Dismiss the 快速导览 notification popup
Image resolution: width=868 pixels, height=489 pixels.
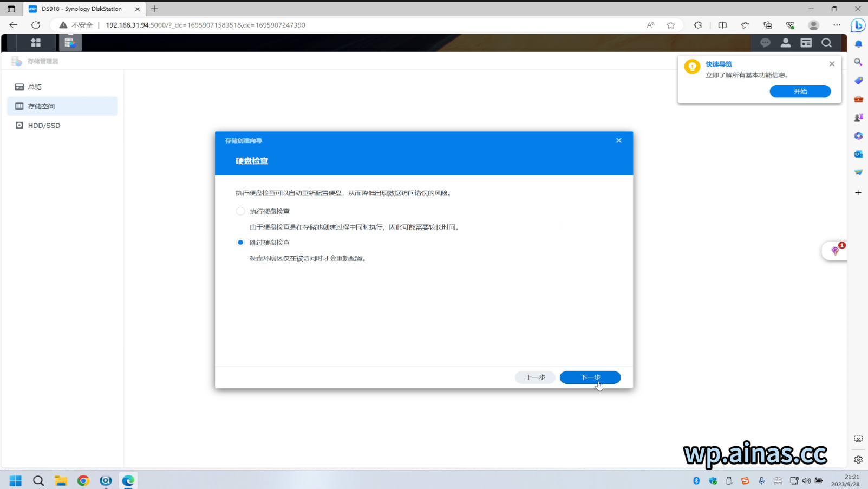coord(832,64)
